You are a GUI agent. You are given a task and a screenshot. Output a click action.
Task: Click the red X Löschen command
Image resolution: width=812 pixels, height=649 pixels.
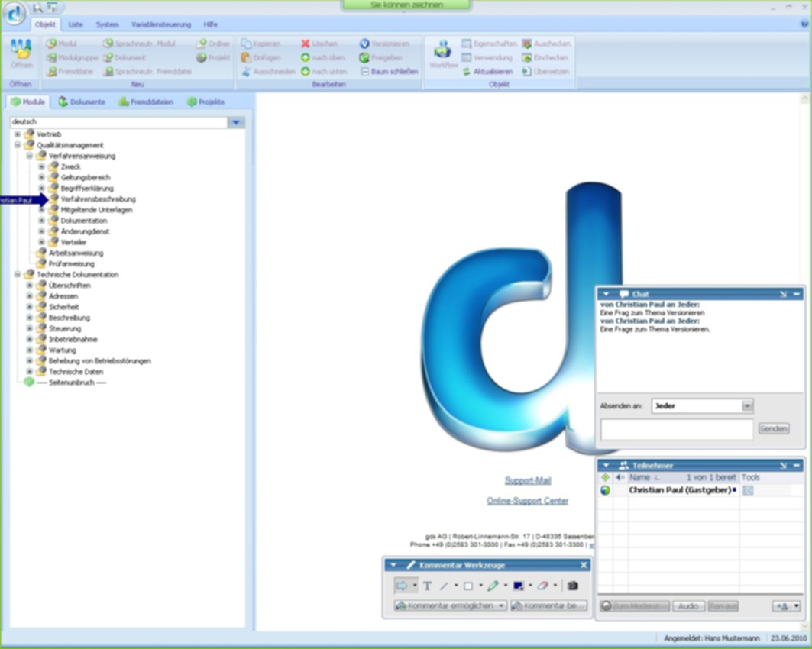[319, 44]
